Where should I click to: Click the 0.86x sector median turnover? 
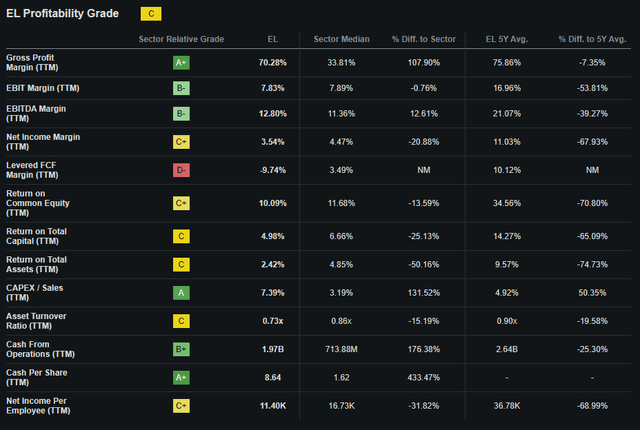341,321
